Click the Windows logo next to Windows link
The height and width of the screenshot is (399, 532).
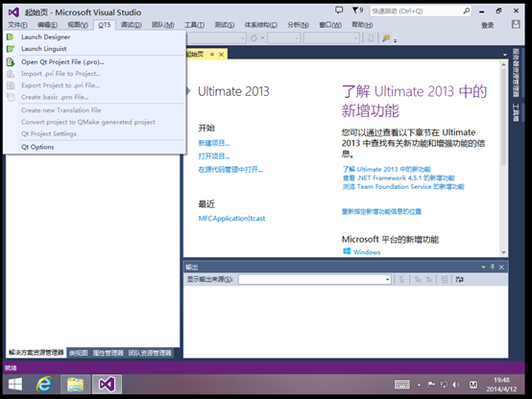pyautogui.click(x=347, y=251)
